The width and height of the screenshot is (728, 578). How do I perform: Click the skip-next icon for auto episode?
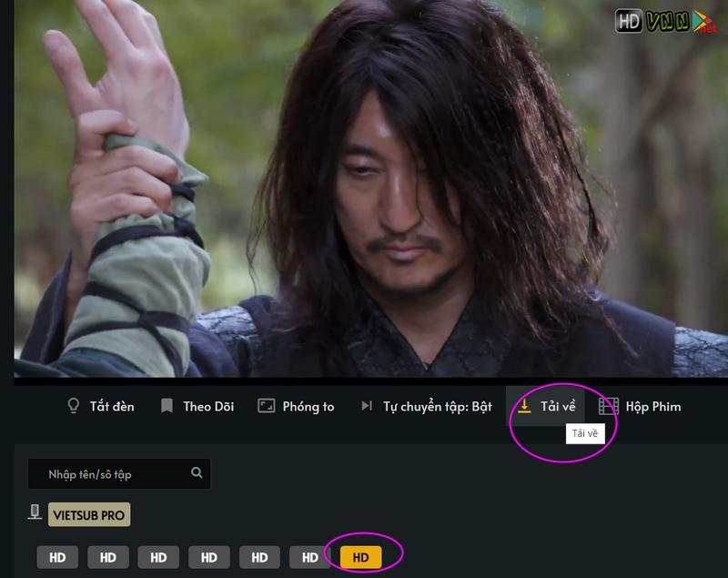click(x=367, y=406)
